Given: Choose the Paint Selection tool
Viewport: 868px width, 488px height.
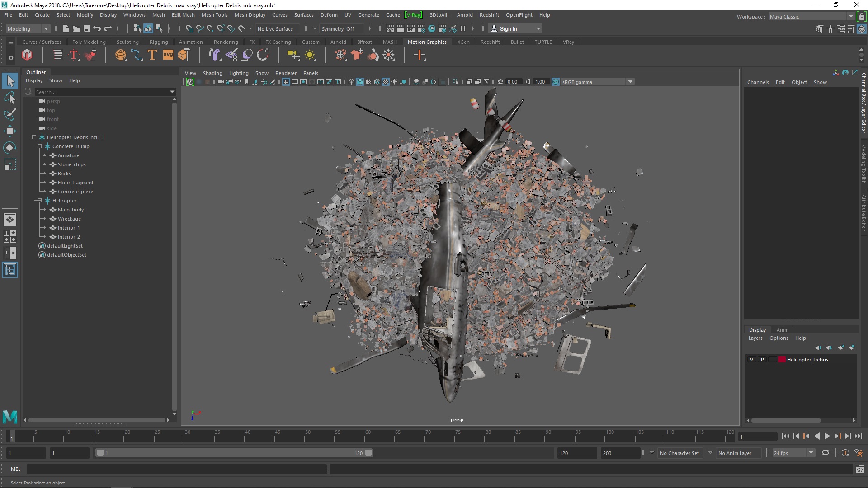Looking at the screenshot, I should pos(10,114).
